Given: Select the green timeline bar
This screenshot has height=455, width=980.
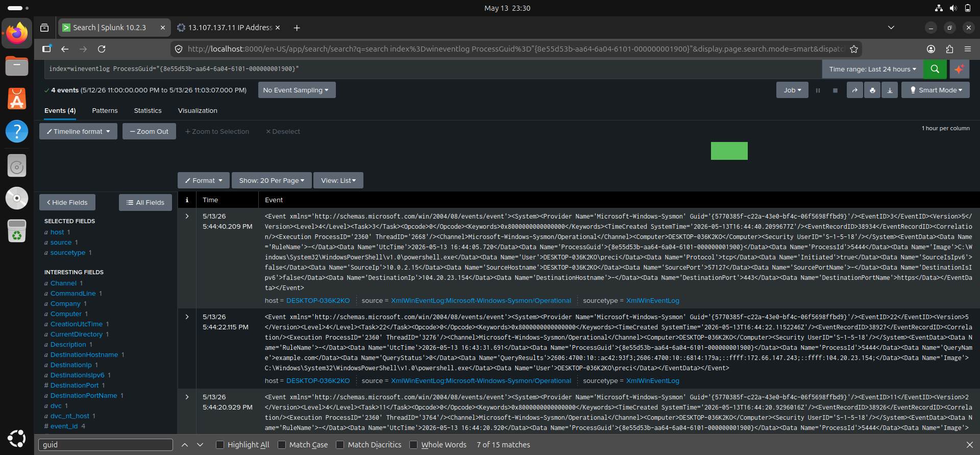Looking at the screenshot, I should tap(729, 151).
